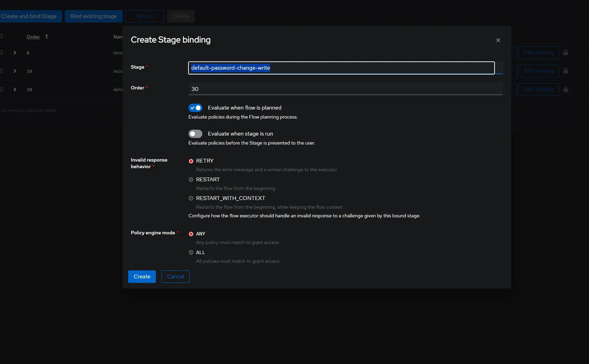
Task: Toggle Evaluate when flow is planned
Action: [195, 108]
